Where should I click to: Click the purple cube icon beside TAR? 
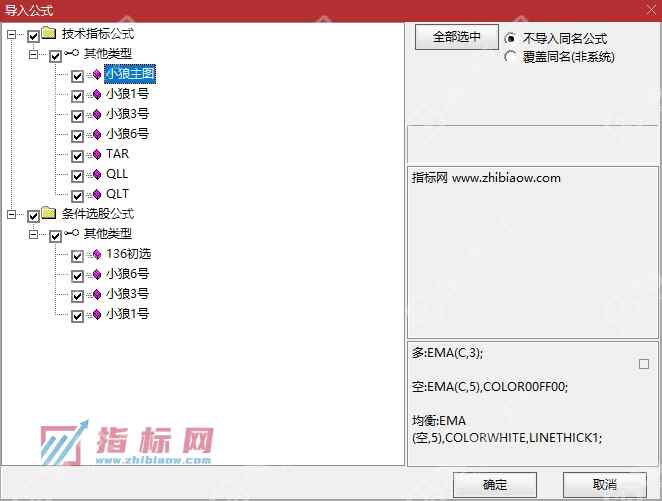97,154
